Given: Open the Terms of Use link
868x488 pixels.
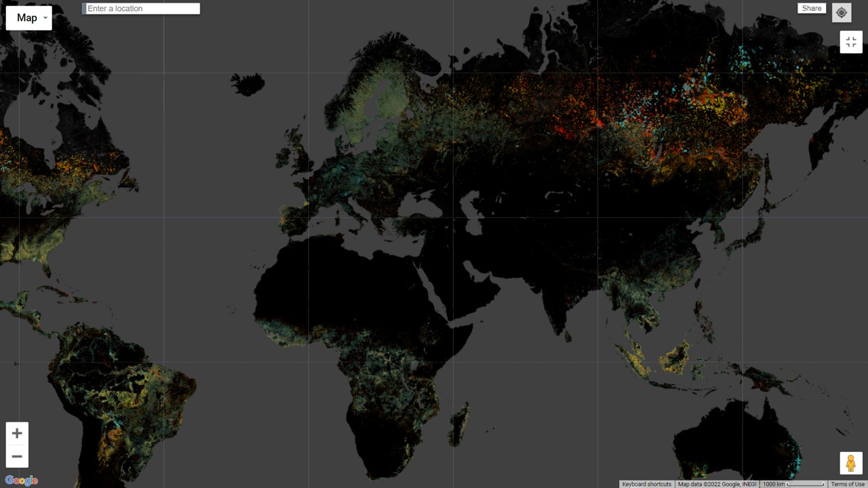Looking at the screenshot, I should (848, 484).
